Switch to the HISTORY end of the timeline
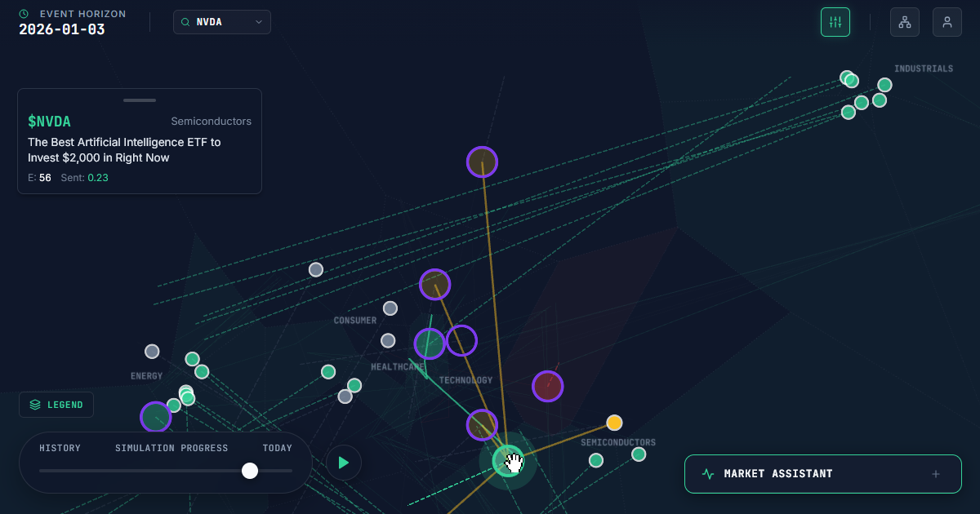 point(60,447)
